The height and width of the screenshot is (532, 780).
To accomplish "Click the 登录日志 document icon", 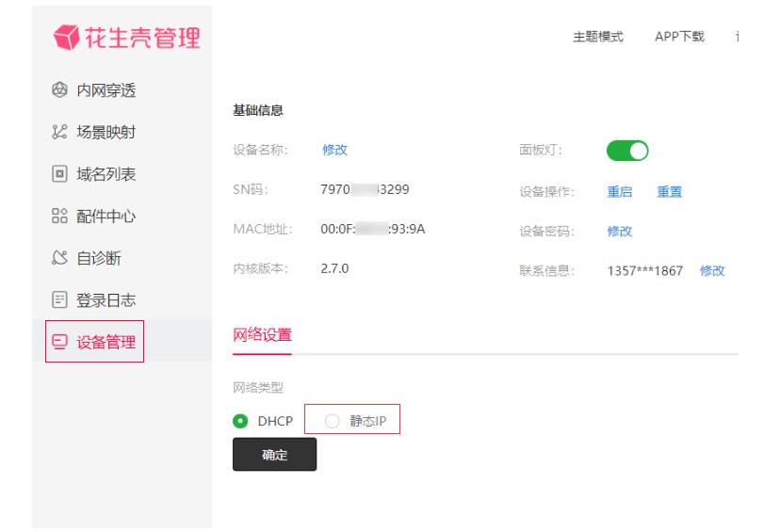I will click(59, 299).
